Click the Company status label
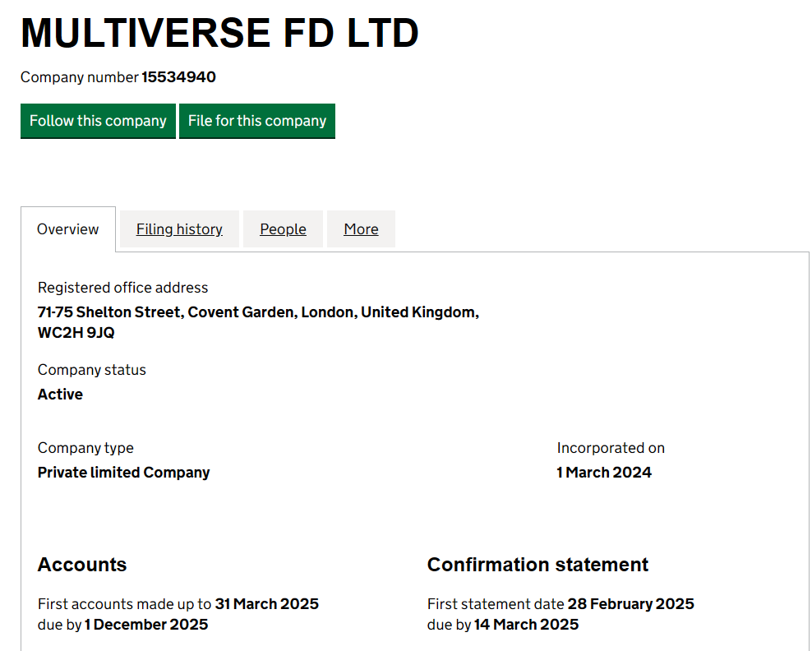Viewport: 812px width, 651px height. (x=91, y=369)
